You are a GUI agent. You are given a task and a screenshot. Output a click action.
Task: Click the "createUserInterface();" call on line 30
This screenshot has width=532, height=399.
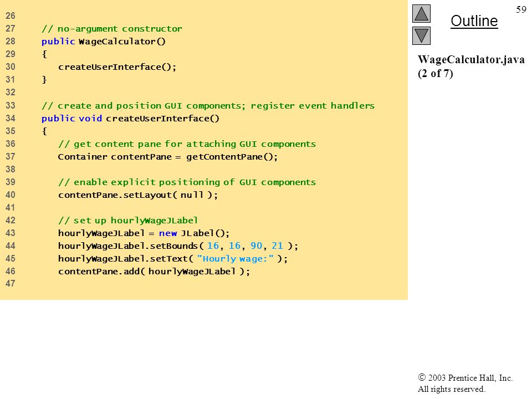[x=117, y=67]
